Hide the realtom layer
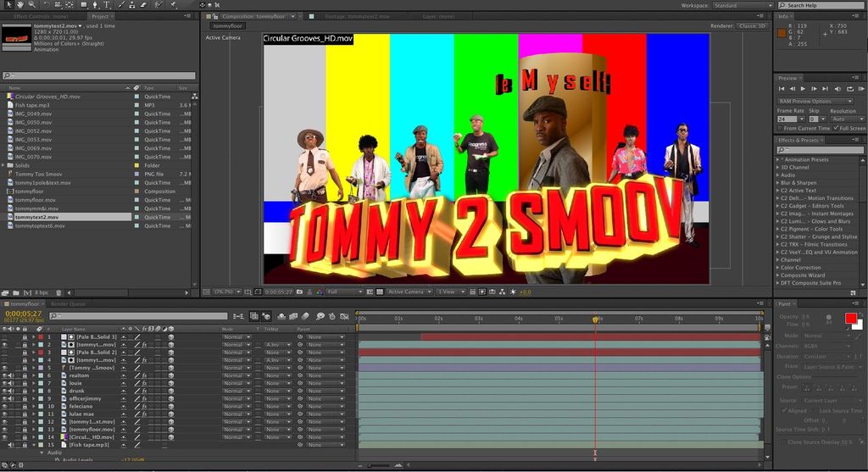Viewport: 868px width, 472px height. [4, 375]
